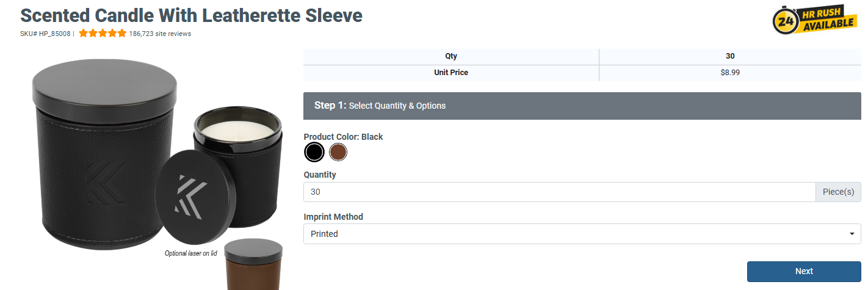Open the 186,723 site reviews link
Screen dimensions: 868x290
click(160, 34)
